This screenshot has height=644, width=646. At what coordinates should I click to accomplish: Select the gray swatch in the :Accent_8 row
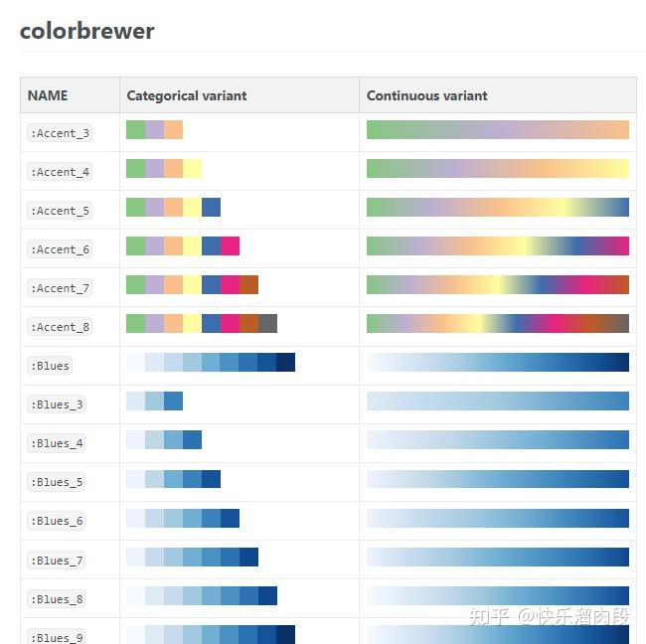coord(267,324)
